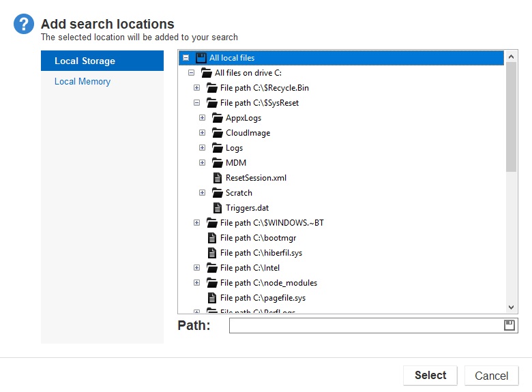Click the tree scrollbar down arrow

512,308
